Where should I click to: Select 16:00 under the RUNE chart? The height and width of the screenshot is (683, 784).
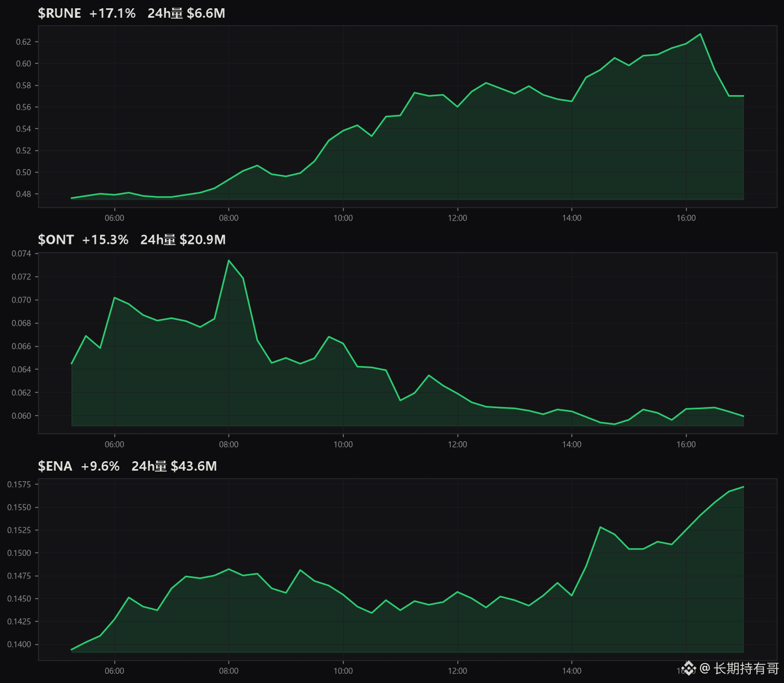coord(686,218)
